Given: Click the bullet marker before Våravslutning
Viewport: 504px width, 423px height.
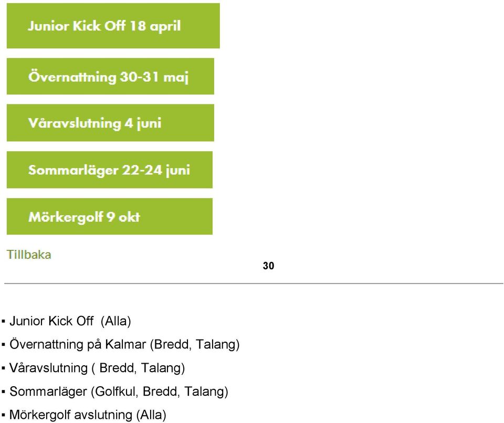Looking at the screenshot, I should (3, 368).
